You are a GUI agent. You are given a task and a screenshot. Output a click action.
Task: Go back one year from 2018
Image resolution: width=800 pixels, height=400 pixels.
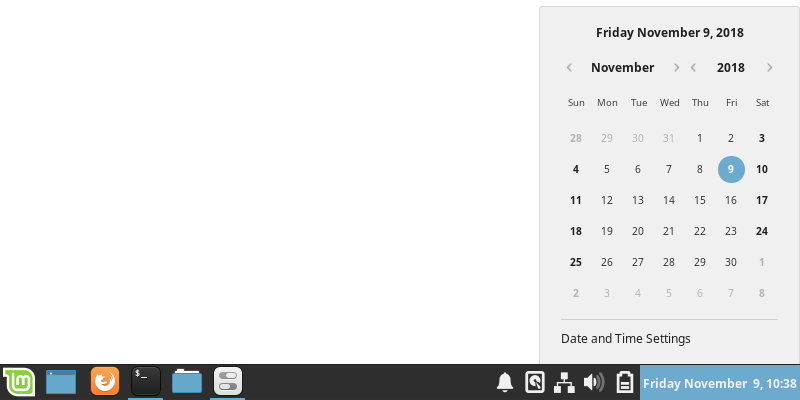tap(693, 67)
